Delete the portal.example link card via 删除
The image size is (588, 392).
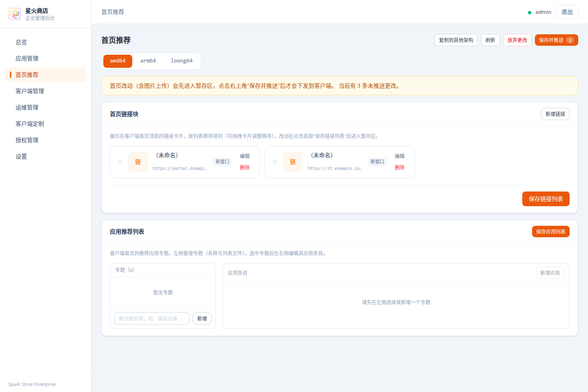(x=245, y=167)
